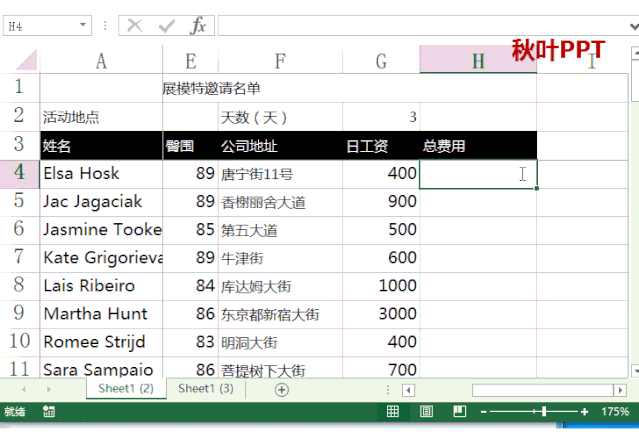The height and width of the screenshot is (439, 639).
Task: Click the daily wage 1000 cell
Action: tap(381, 286)
